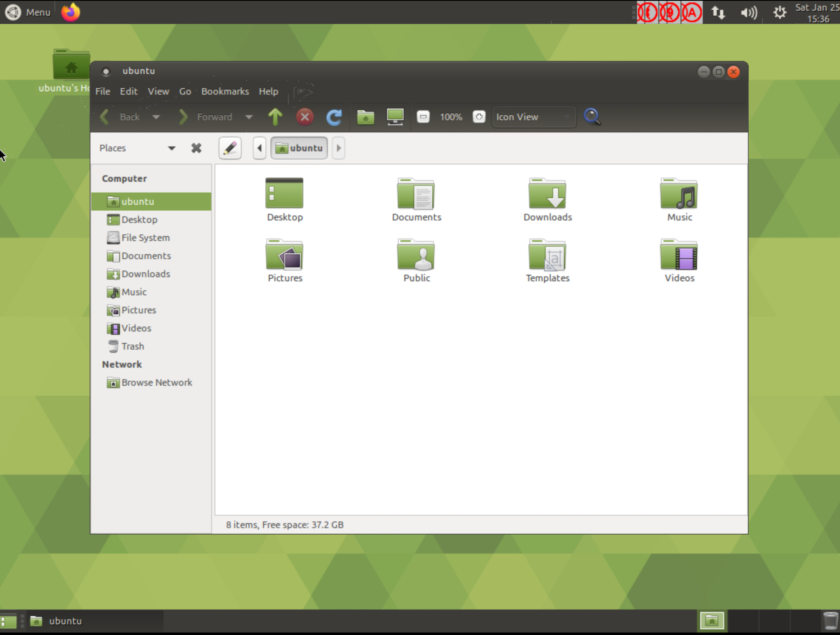This screenshot has height=635, width=840.
Task: Click the left navigation arrow button
Action: pos(259,147)
